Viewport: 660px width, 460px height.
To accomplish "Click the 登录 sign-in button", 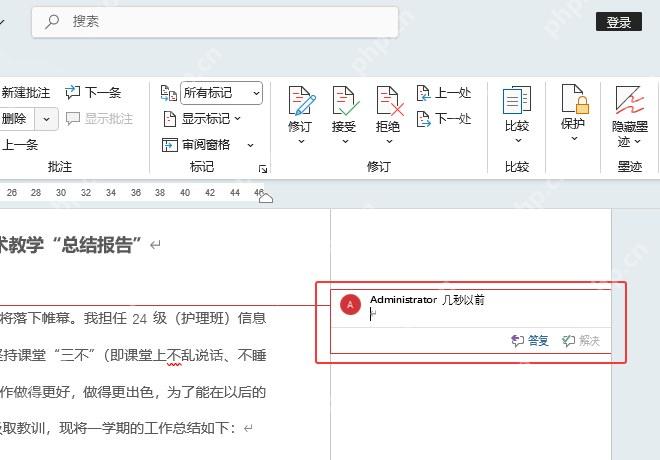I will [619, 22].
